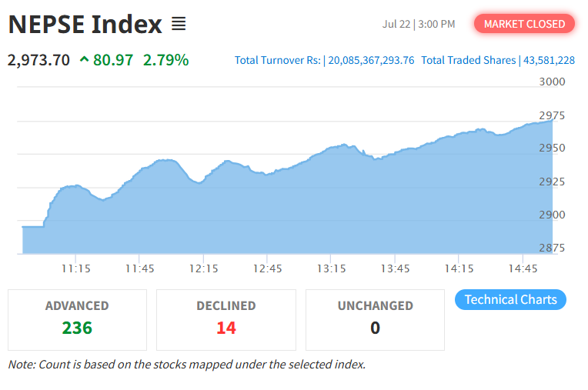Click the Total Turnover Rs value
The height and width of the screenshot is (390, 588).
pos(371,60)
